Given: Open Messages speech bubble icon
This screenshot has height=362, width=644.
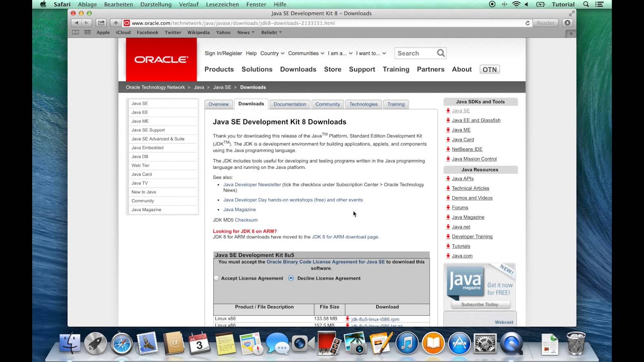Looking at the screenshot, I should click(277, 344).
